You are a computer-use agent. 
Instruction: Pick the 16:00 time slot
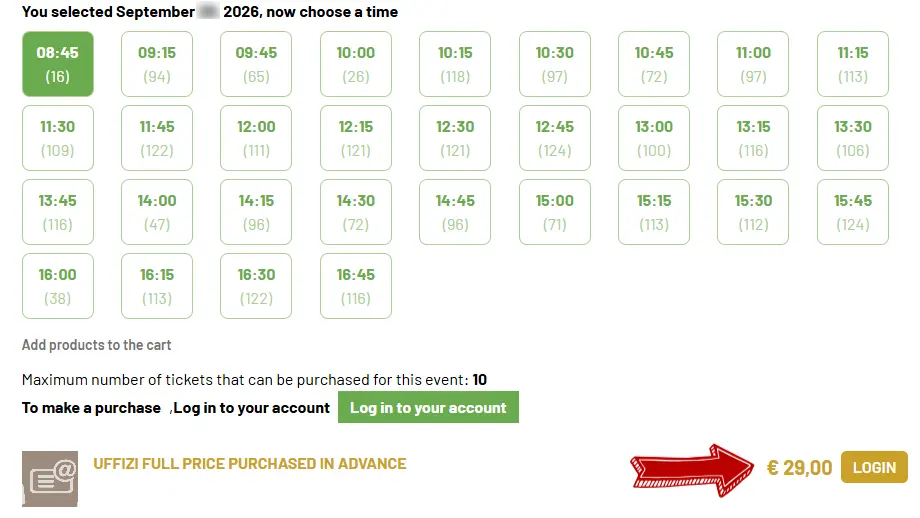(58, 286)
